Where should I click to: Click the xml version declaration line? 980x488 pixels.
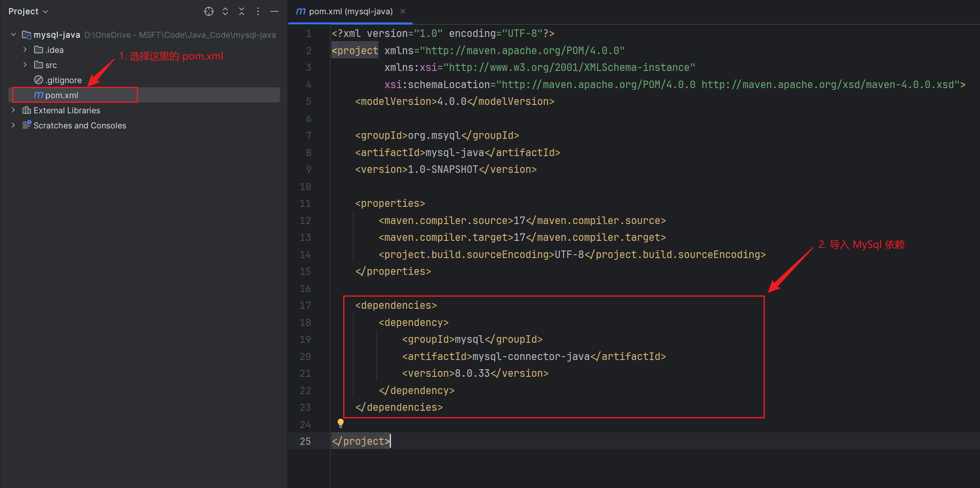(x=443, y=34)
